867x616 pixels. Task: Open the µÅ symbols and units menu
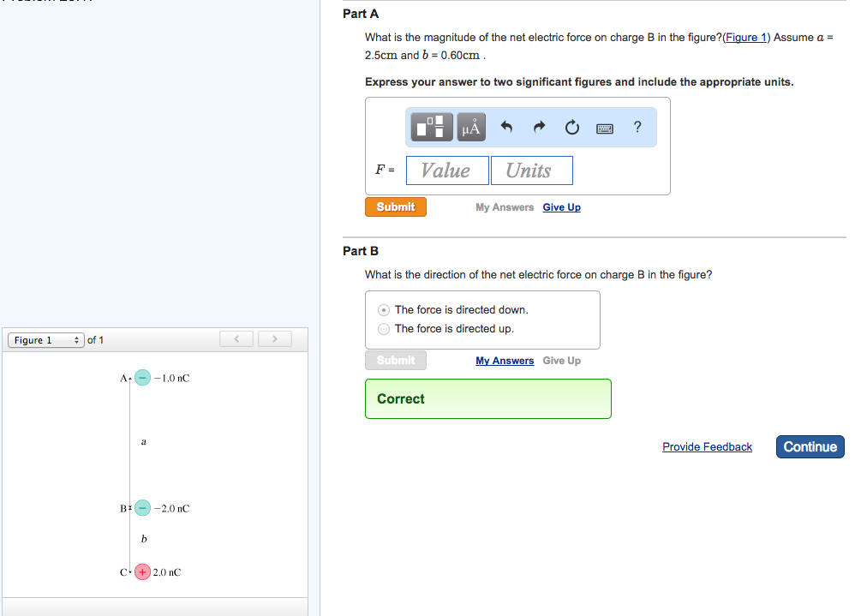click(x=470, y=128)
